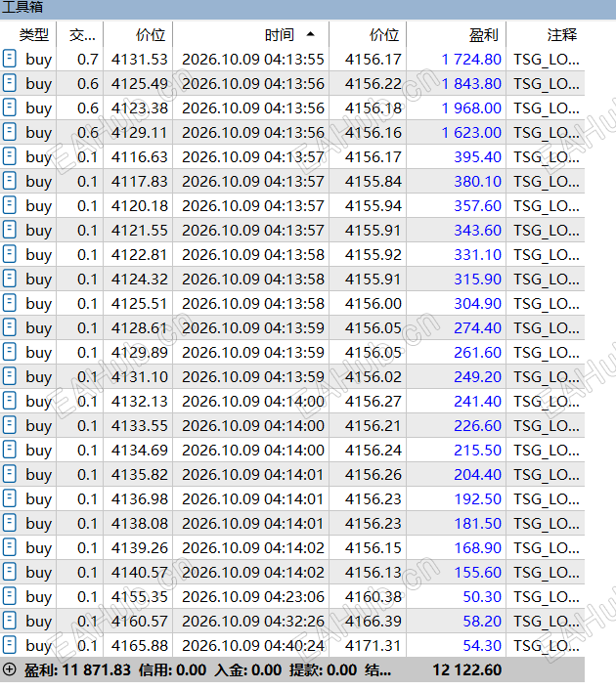Click the 注释 column header
616x690 pixels.
coord(562,35)
